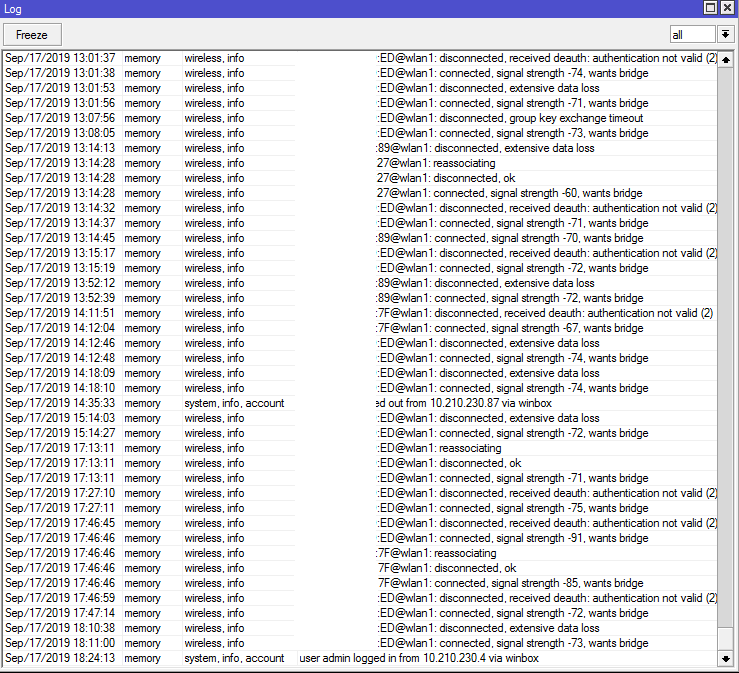
Task: Select the signal strength -75 log message
Action: click(x=512, y=509)
